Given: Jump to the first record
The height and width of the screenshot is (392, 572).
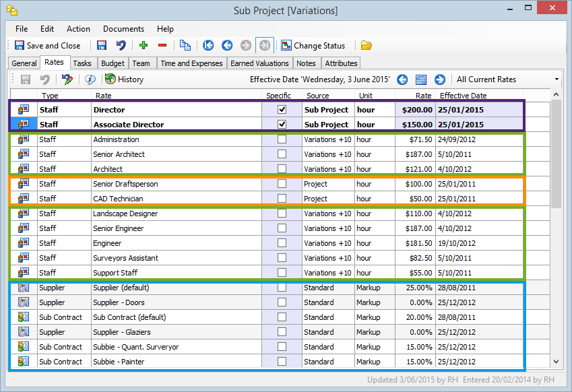Looking at the screenshot, I should click(x=208, y=45).
